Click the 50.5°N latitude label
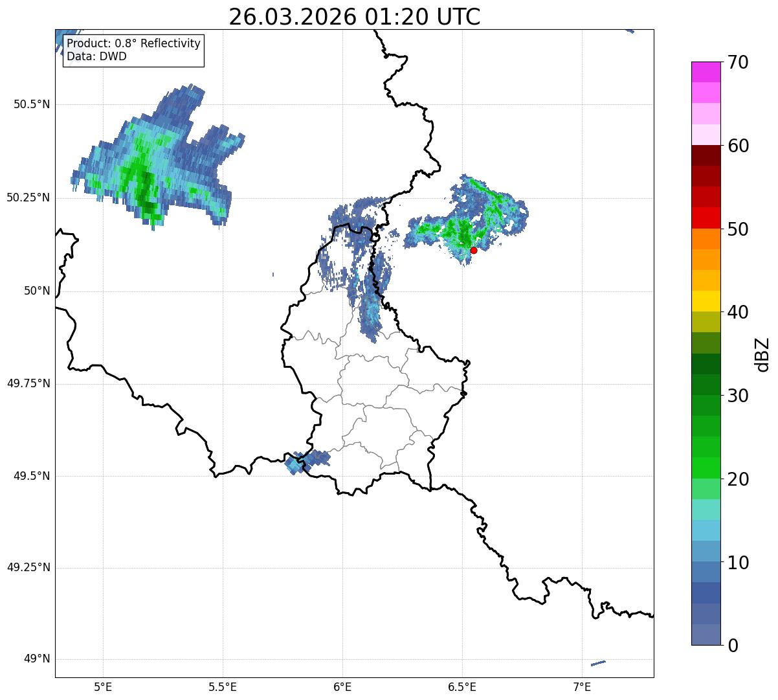778x700 pixels. click(x=31, y=104)
